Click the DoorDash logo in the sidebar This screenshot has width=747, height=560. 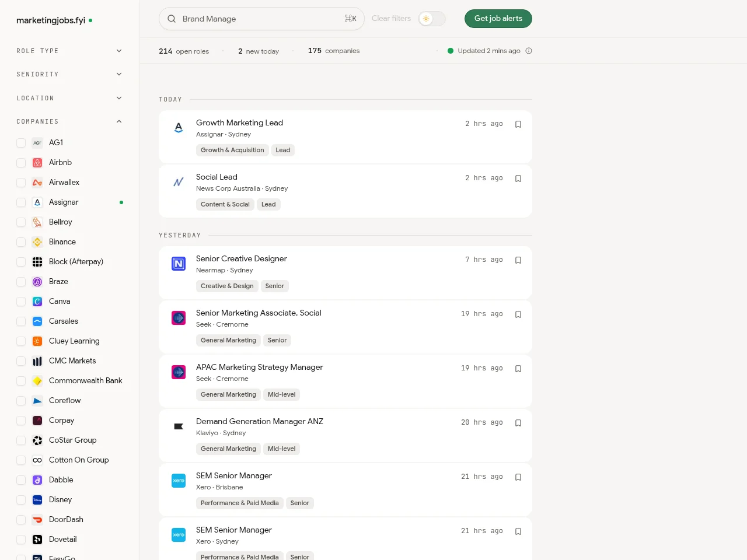37,520
